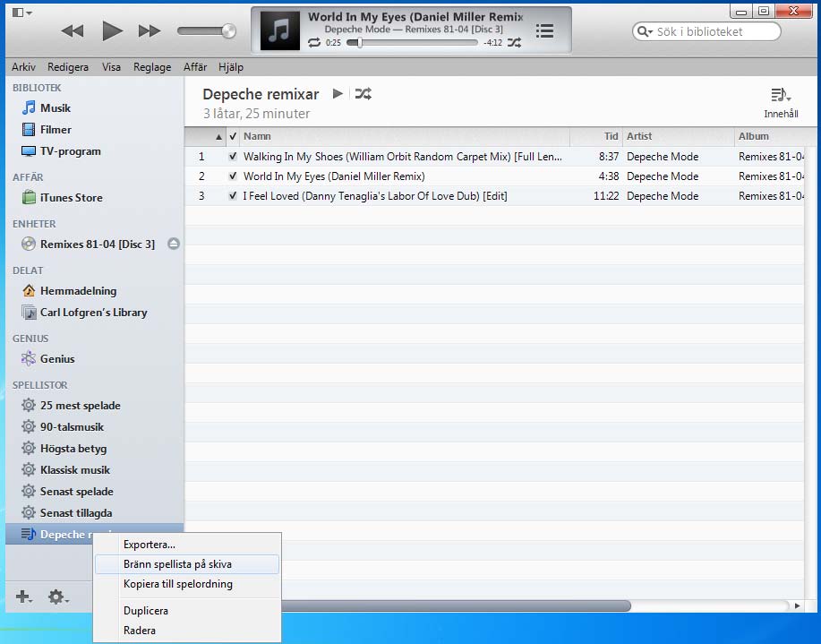The width and height of the screenshot is (821, 644).
Task: Open the Reglage menu
Action: (x=152, y=67)
